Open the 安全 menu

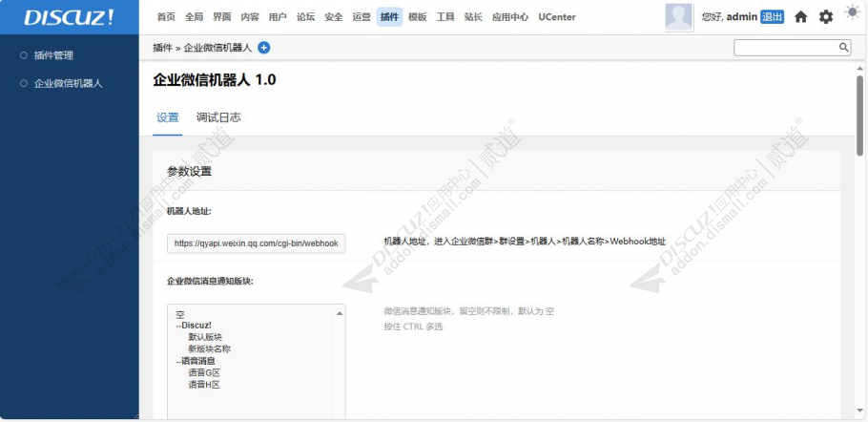(334, 17)
